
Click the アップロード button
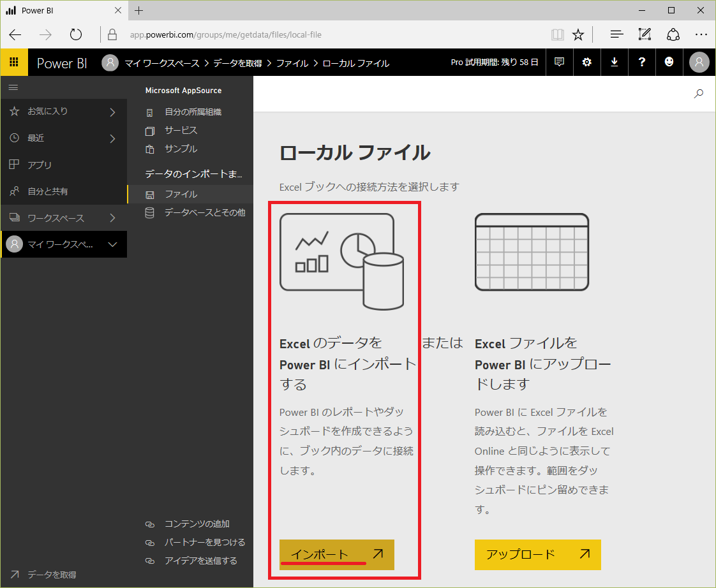point(537,554)
